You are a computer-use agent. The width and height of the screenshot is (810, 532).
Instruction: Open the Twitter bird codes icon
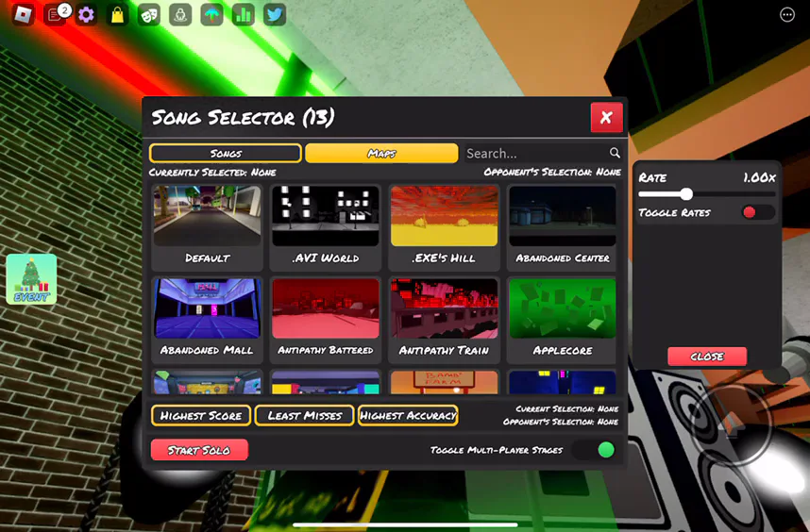tap(275, 14)
